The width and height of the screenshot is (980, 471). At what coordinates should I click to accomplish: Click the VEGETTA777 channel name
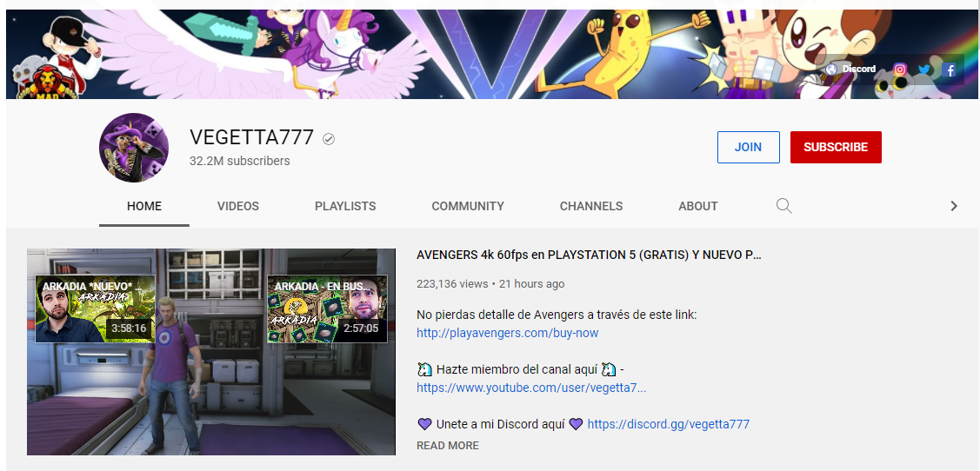(x=251, y=137)
